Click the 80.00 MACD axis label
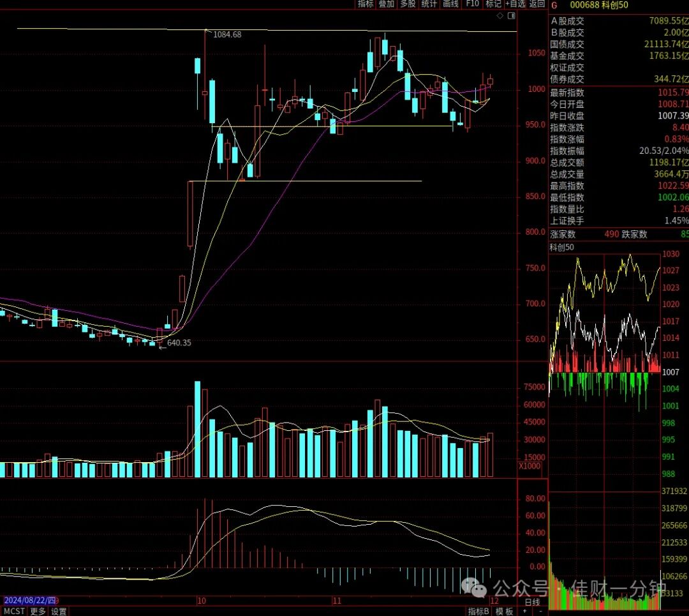This screenshot has height=616, width=689. [536, 499]
